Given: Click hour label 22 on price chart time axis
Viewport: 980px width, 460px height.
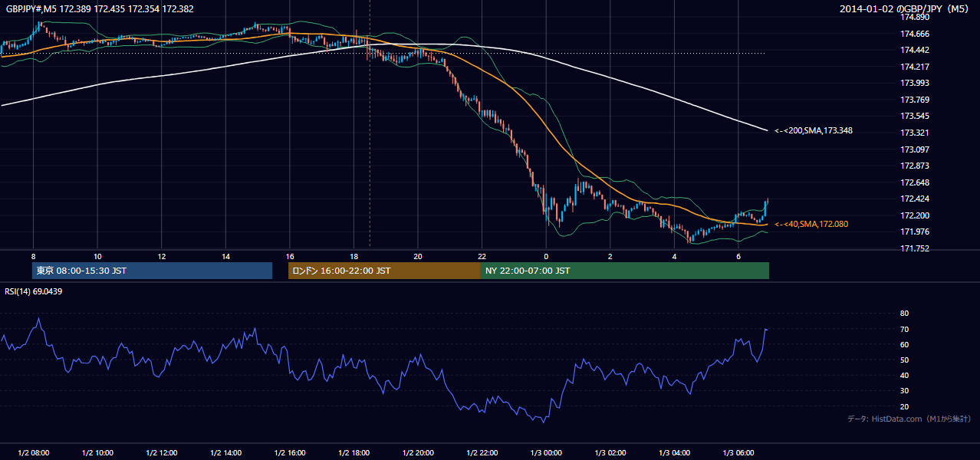Looking at the screenshot, I should (x=482, y=256).
